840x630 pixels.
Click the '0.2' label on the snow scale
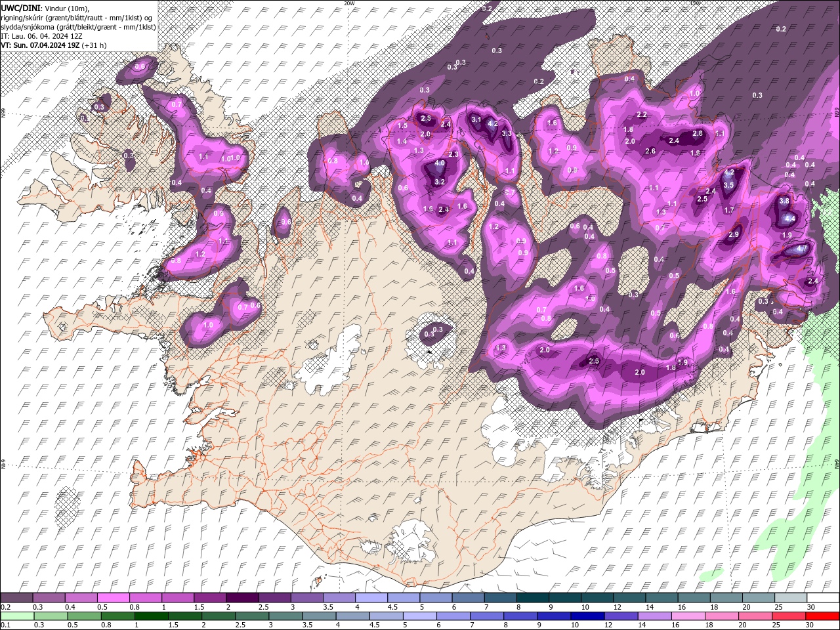click(x=5, y=607)
